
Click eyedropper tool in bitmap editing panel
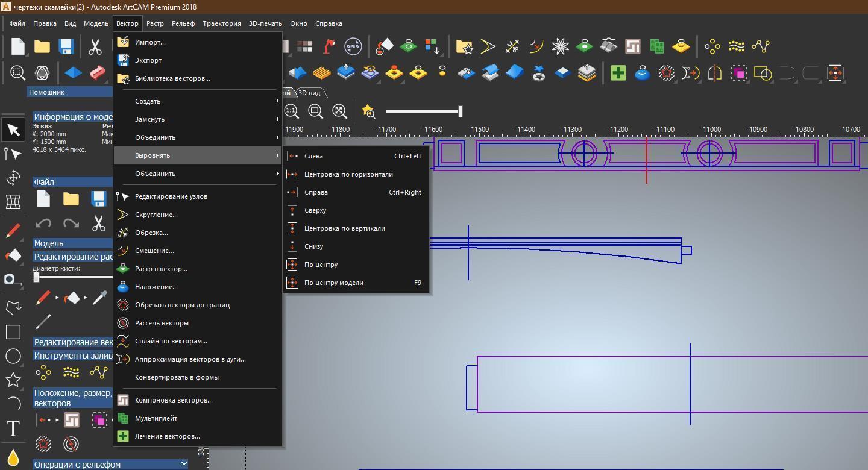[x=99, y=297]
